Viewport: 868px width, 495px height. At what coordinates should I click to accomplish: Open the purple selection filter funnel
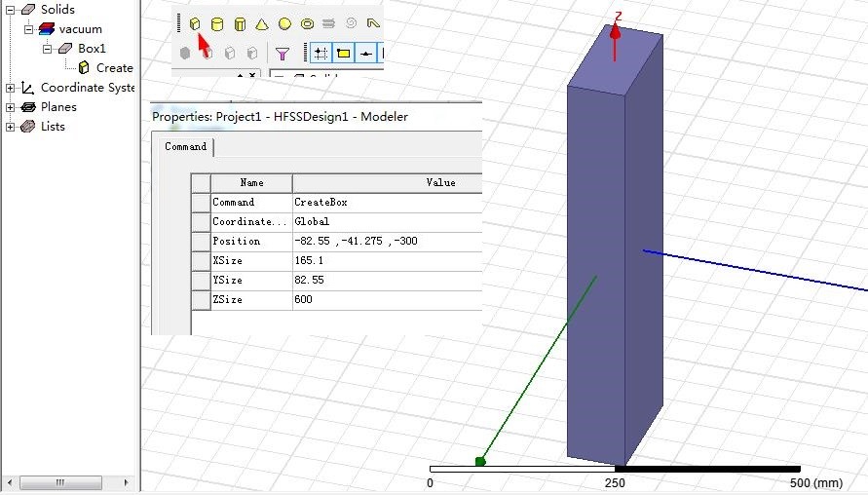tap(283, 54)
